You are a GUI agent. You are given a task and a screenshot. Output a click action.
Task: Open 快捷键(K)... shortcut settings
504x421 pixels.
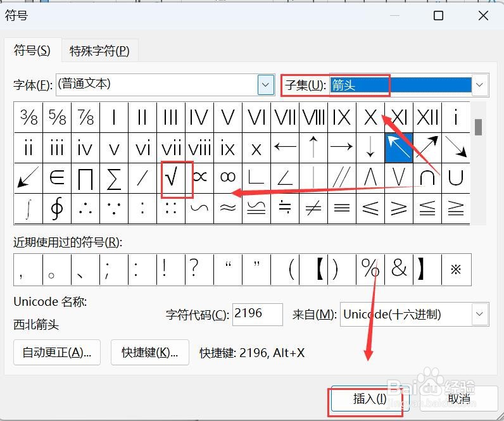point(150,353)
